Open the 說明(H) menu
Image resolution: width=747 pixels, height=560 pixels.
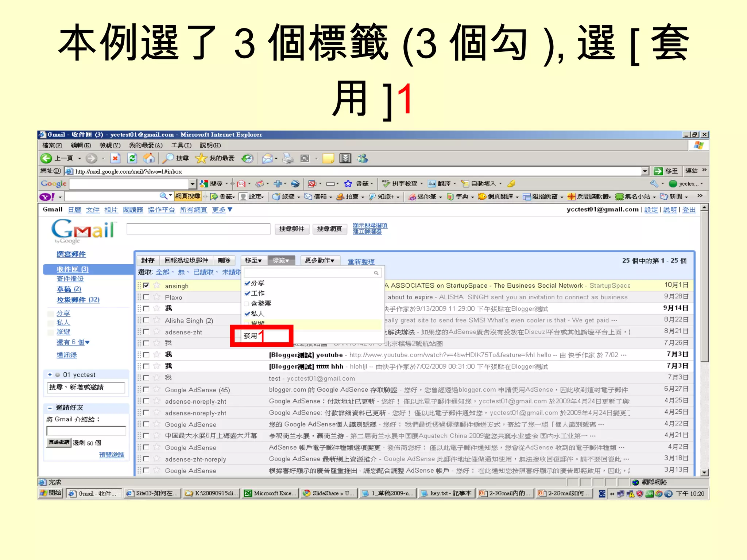click(x=210, y=145)
